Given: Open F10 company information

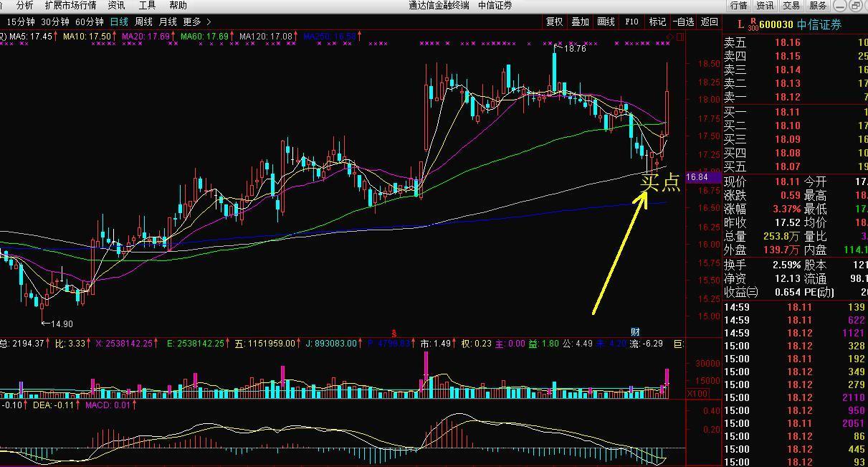Looking at the screenshot, I should [x=631, y=22].
